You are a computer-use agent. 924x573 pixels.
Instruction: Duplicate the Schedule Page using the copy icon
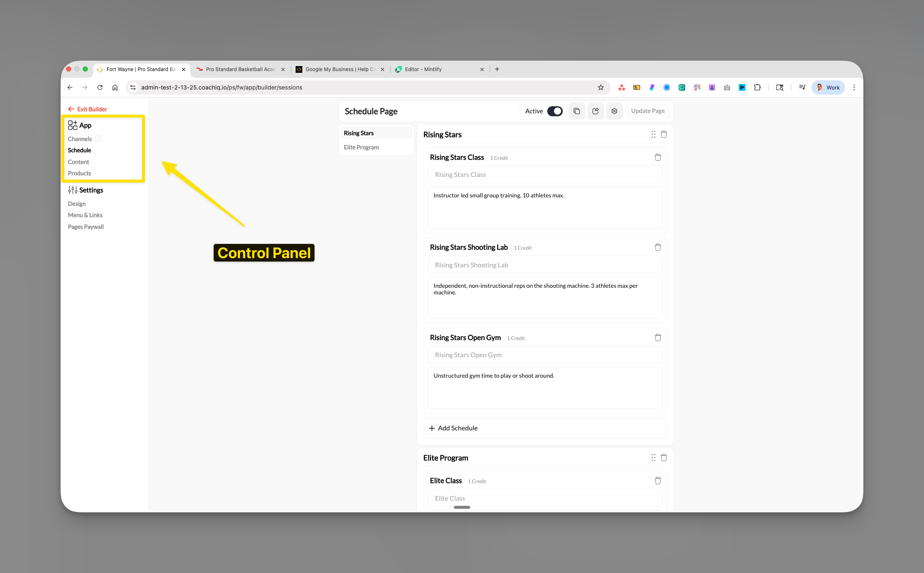pos(577,111)
